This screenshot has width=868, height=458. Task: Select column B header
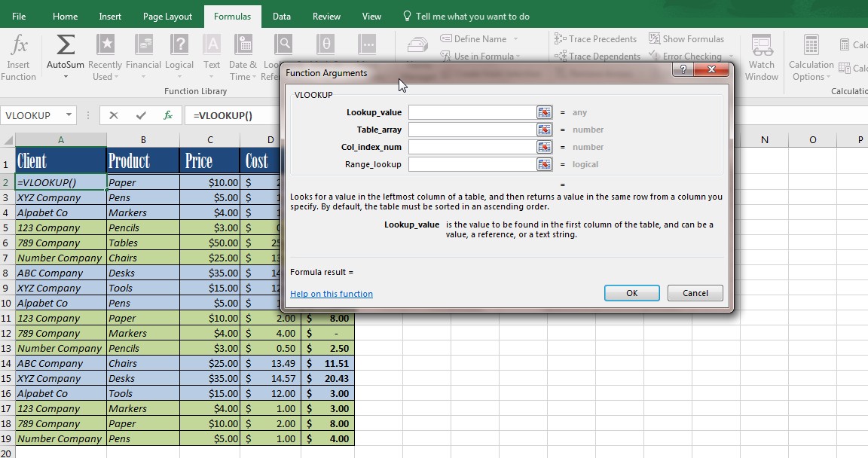click(143, 140)
